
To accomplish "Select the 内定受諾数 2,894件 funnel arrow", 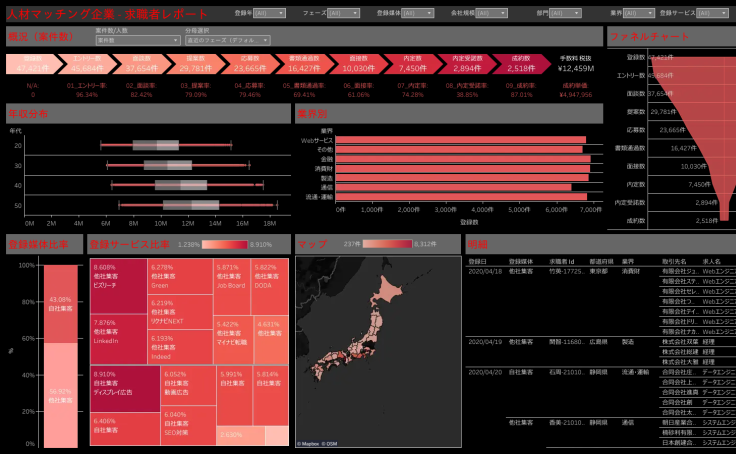I will click(467, 64).
